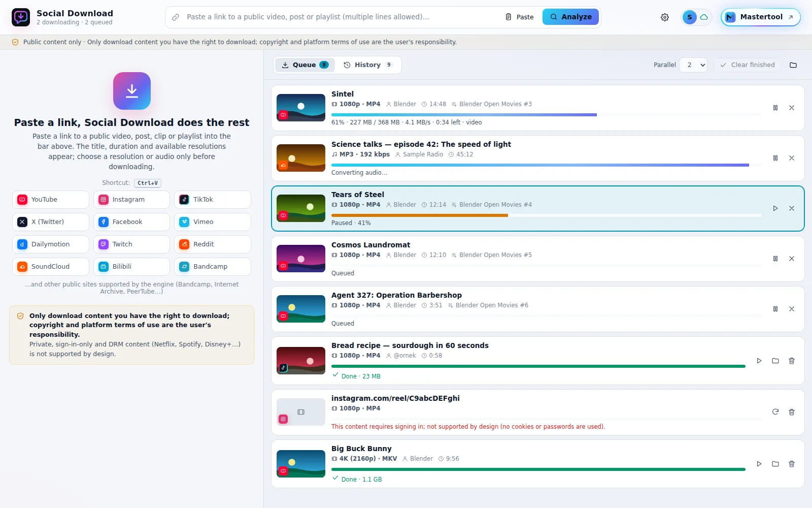Select the TikTok platform chip
Screen dimensions: 812x508
pos(213,200)
